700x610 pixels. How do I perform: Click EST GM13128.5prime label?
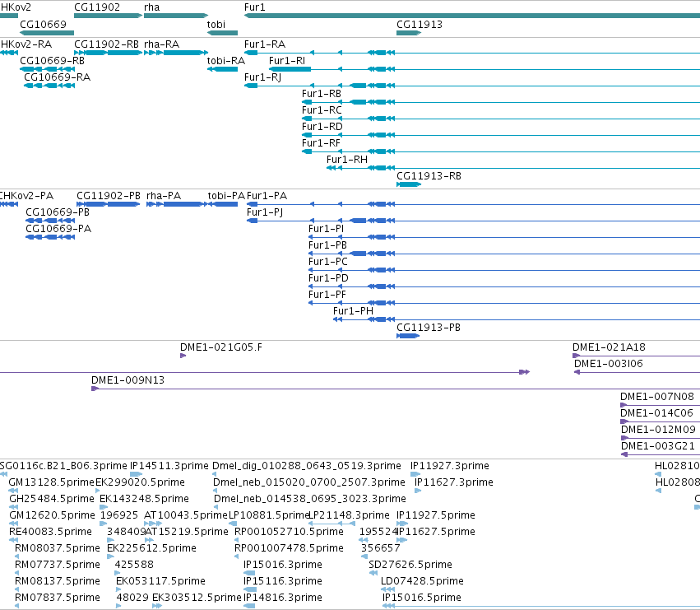tap(52, 482)
